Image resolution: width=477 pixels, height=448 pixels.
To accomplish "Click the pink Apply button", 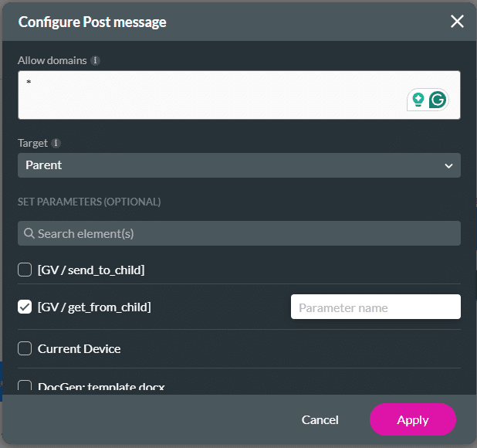I will (x=413, y=419).
